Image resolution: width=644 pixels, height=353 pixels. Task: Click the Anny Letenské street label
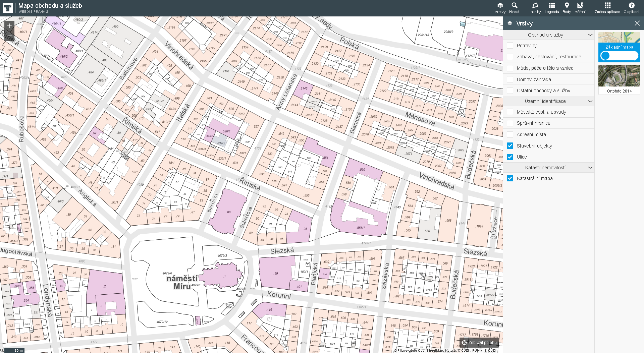(x=286, y=92)
